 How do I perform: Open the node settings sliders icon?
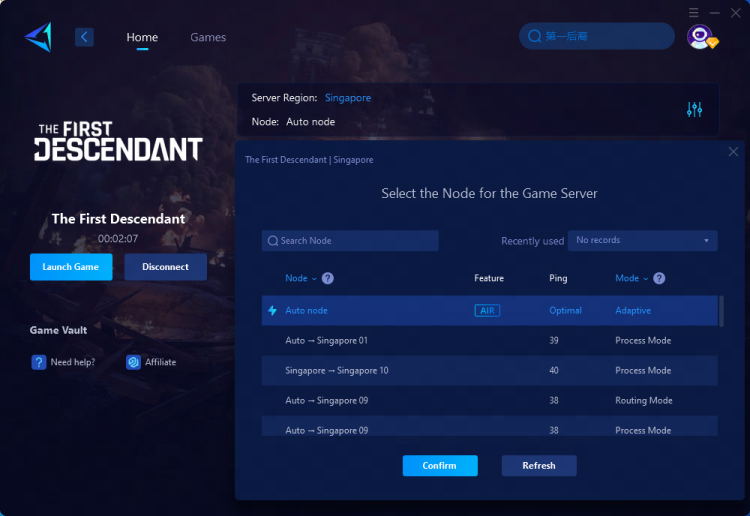(x=694, y=110)
